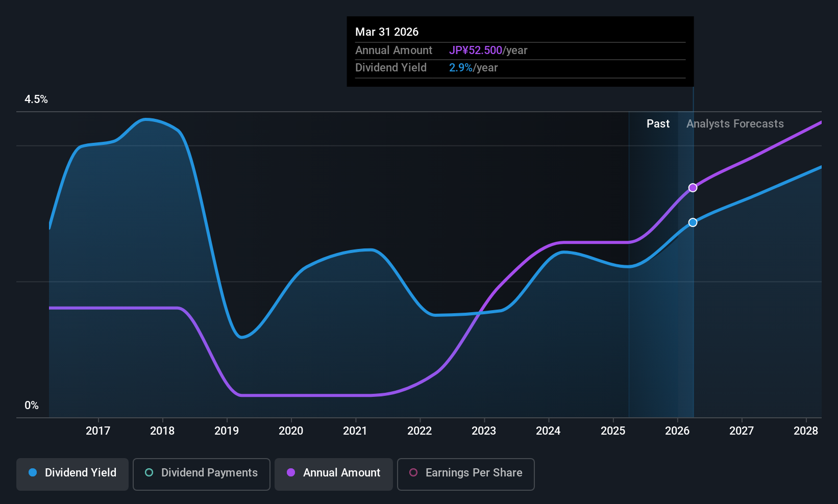Click the 2019 x-axis label
The width and height of the screenshot is (838, 504).
[x=227, y=431]
